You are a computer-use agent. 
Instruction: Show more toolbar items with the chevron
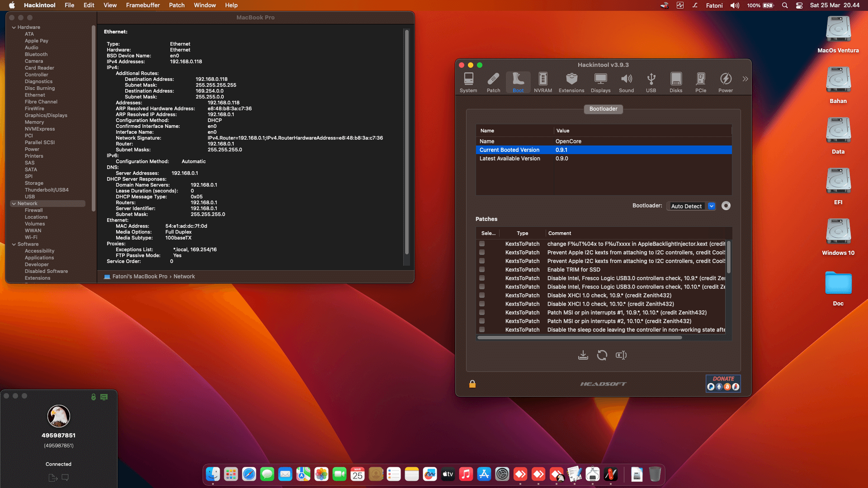coord(745,79)
